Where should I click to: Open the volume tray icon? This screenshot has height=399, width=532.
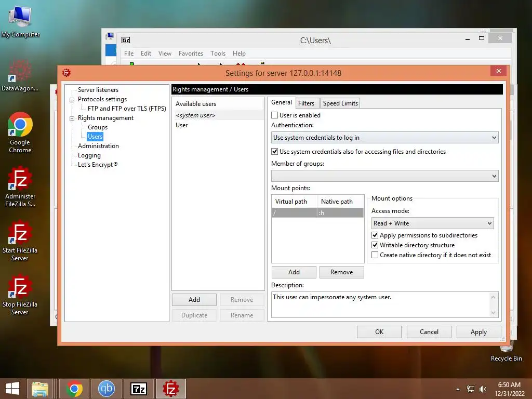pos(483,389)
